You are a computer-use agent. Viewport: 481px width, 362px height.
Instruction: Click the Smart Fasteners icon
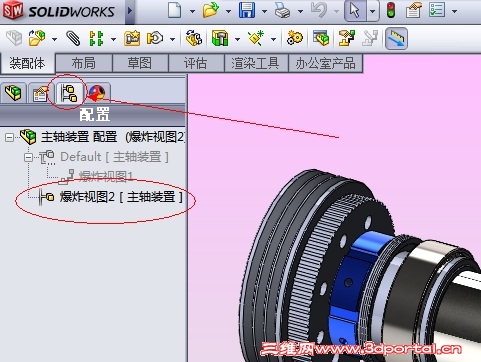point(132,38)
